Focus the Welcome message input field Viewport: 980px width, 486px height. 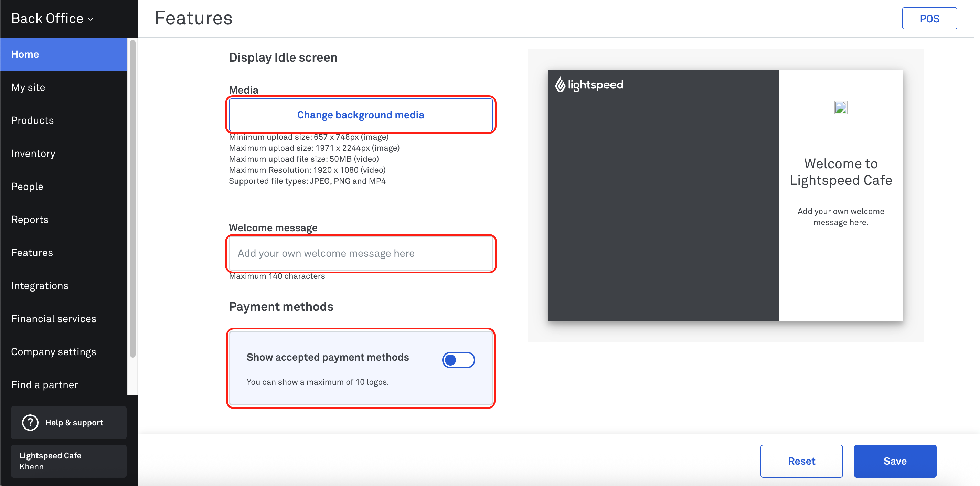(361, 253)
